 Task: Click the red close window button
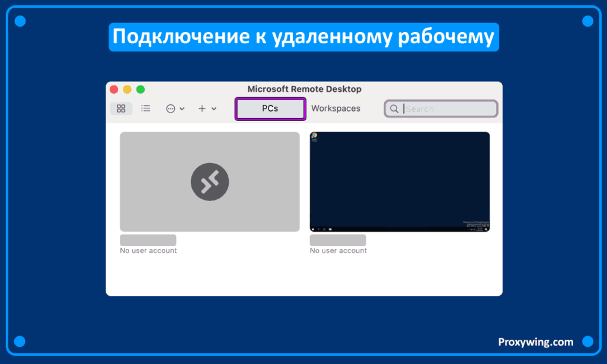click(114, 90)
